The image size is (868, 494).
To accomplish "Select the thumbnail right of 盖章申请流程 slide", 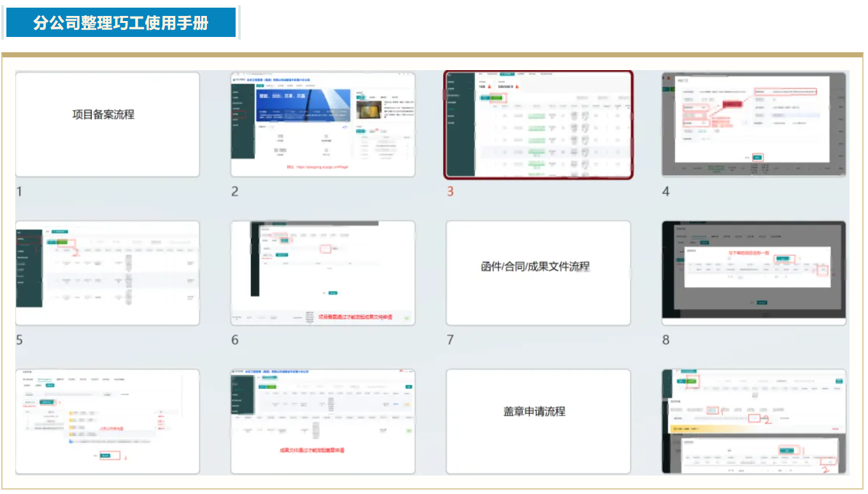I will coord(754,421).
